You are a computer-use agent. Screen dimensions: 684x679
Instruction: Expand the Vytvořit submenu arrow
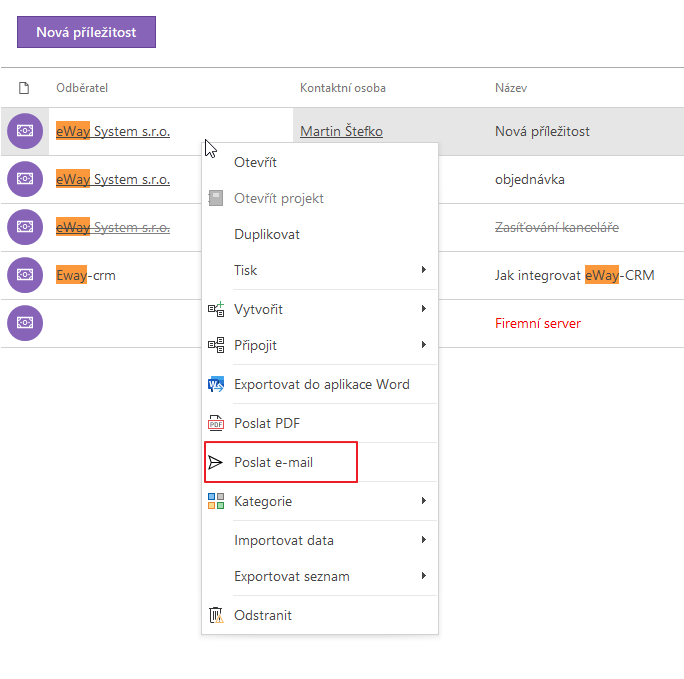pyautogui.click(x=424, y=309)
